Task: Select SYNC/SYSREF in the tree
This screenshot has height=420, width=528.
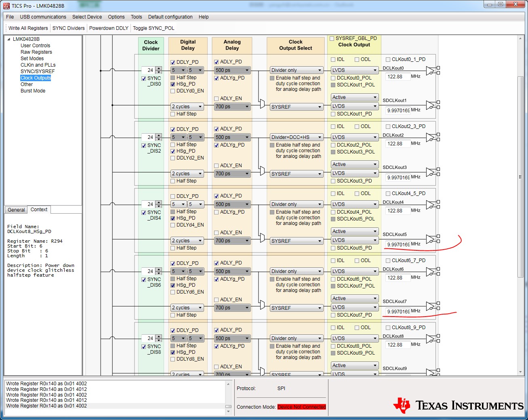Action: 38,71
